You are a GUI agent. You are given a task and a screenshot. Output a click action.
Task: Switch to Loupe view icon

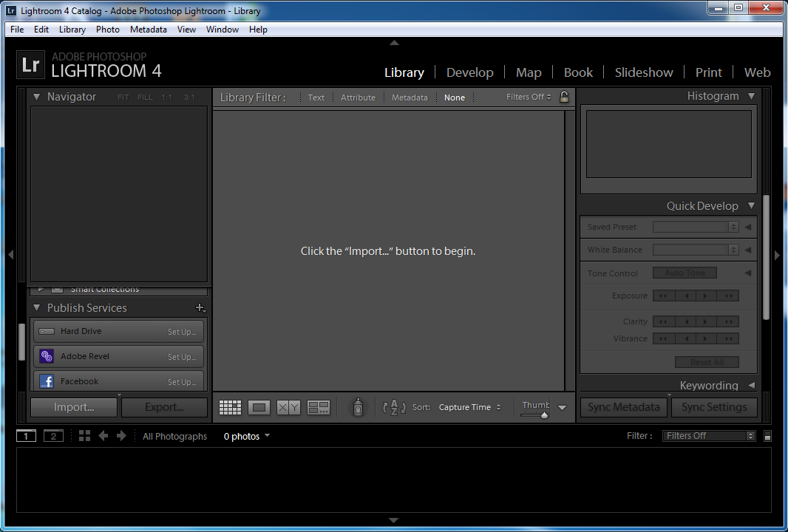(259, 407)
